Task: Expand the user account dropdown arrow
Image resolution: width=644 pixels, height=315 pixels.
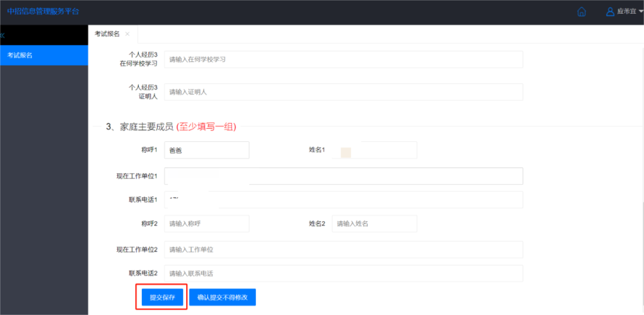Action: point(641,12)
